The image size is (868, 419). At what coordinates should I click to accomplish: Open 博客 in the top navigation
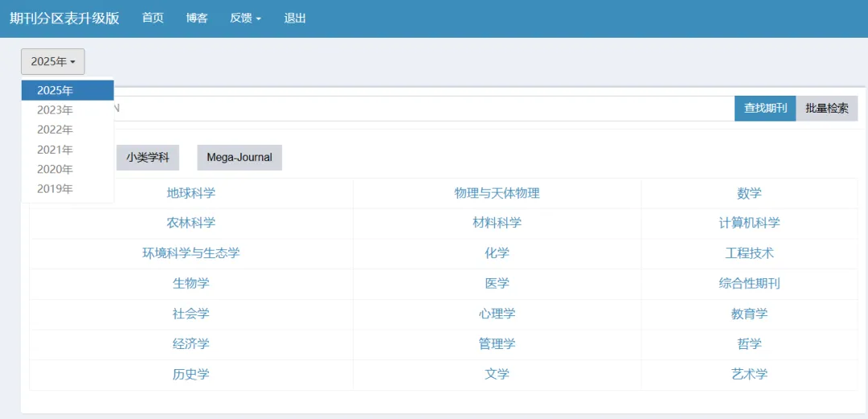click(197, 18)
